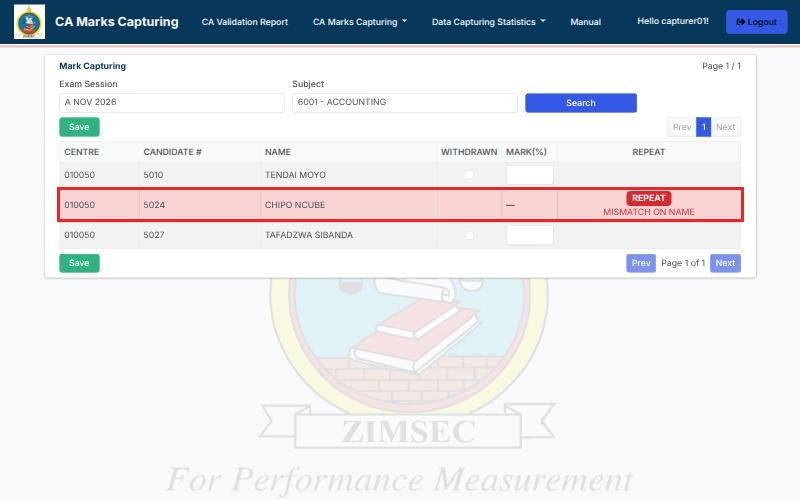
Task: Select page 1 in the top pagination
Action: click(x=704, y=127)
